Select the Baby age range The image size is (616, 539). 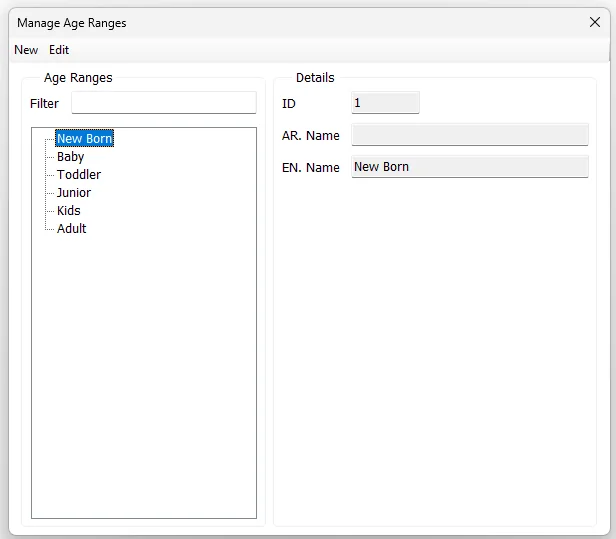click(x=71, y=156)
